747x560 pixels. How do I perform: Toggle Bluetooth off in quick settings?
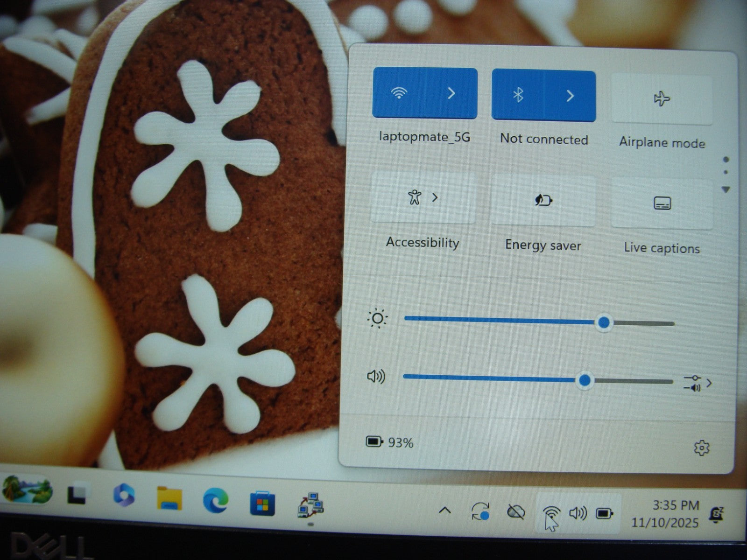coord(518,95)
